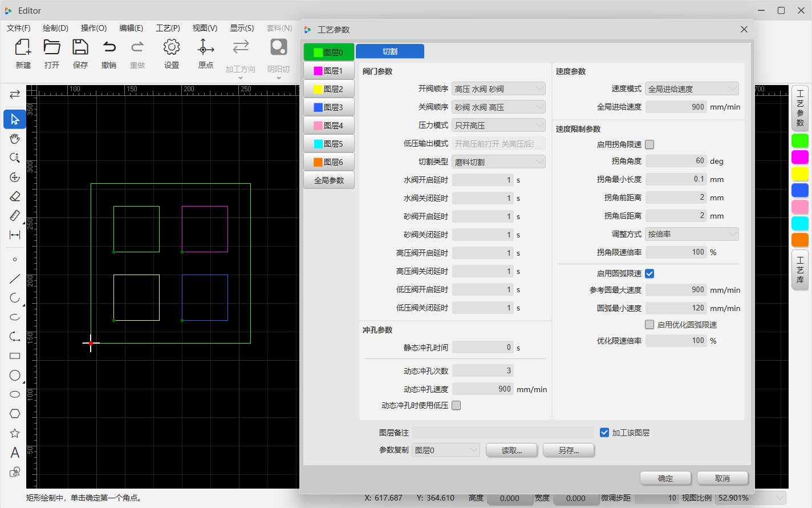Click the 确定 confirm button

[x=665, y=478]
